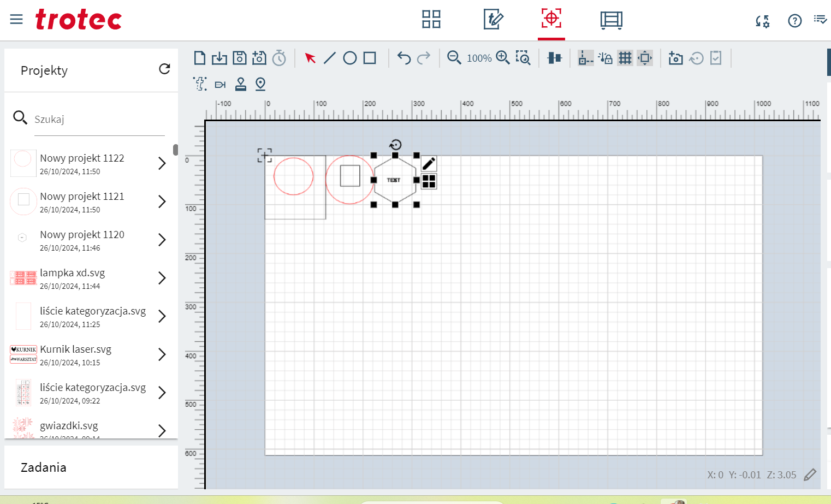Click the four-squares array button by hexagon
Screen dimensions: 831x504
[429, 181]
